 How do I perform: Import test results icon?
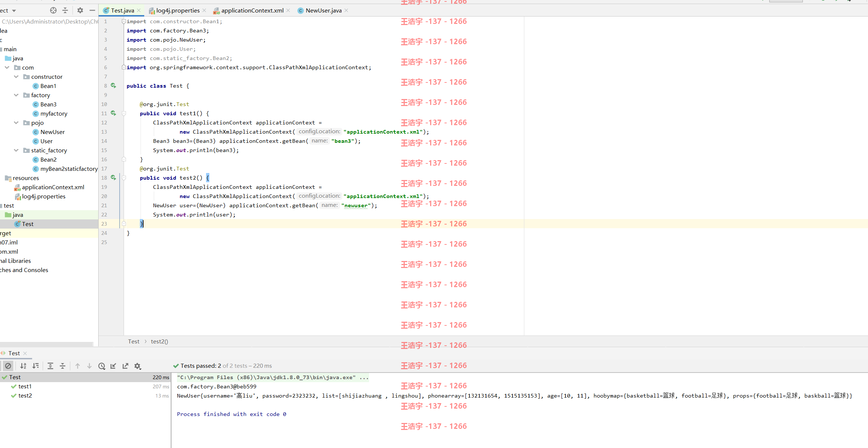point(113,366)
